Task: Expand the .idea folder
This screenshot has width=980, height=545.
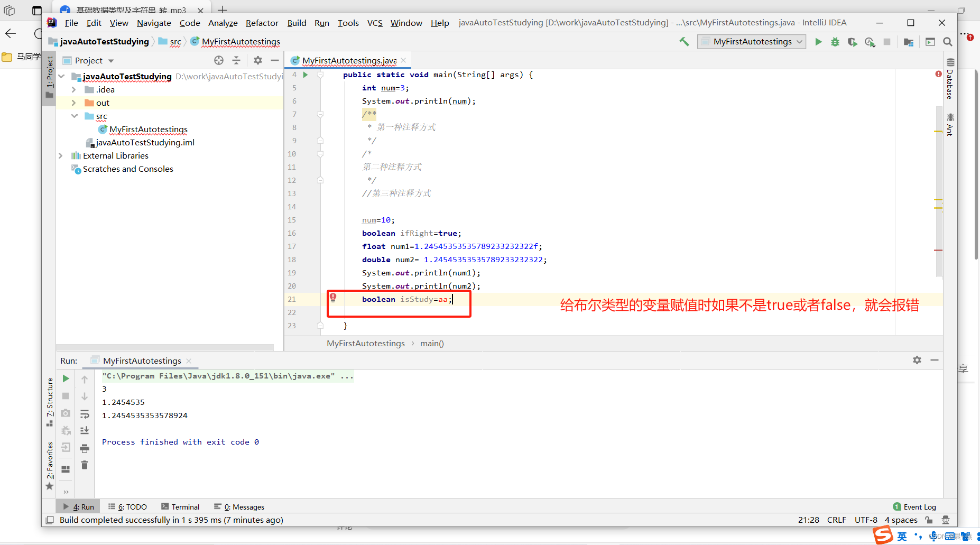Action: [74, 90]
